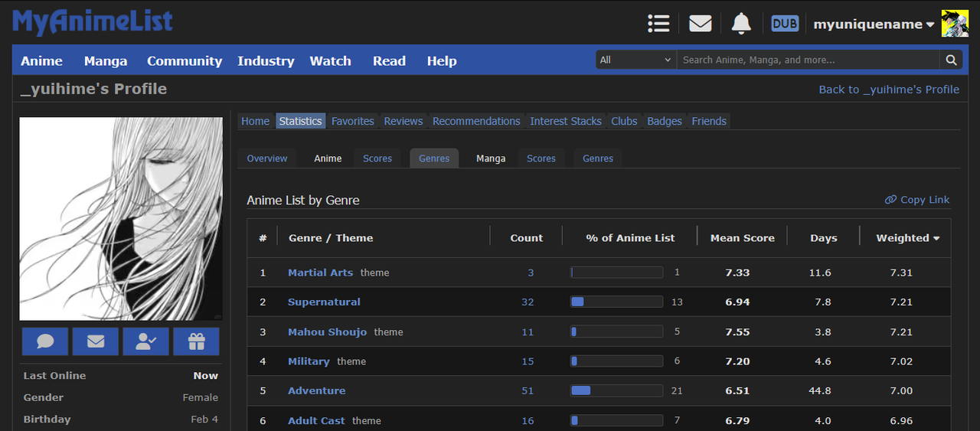The width and height of the screenshot is (980, 431).
Task: Click the count 16 for Adult Cast
Action: [x=528, y=420]
